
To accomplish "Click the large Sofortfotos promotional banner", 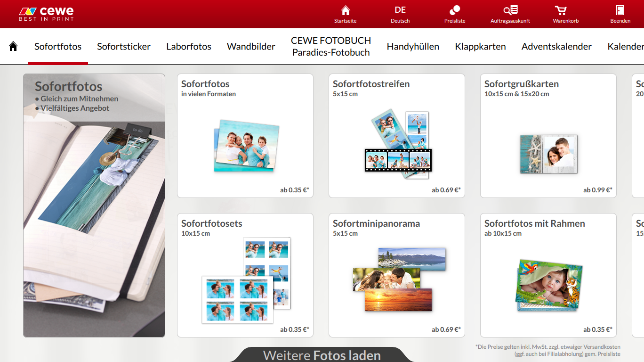I will click(94, 206).
